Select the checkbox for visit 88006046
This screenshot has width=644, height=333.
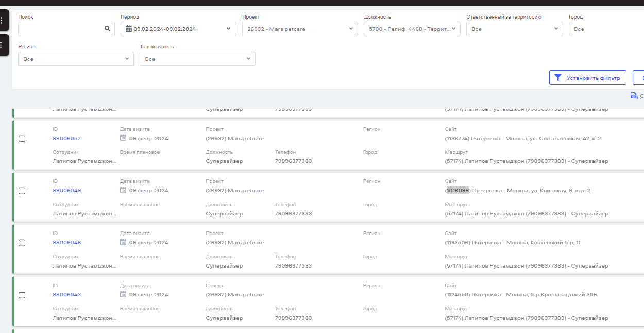point(22,243)
